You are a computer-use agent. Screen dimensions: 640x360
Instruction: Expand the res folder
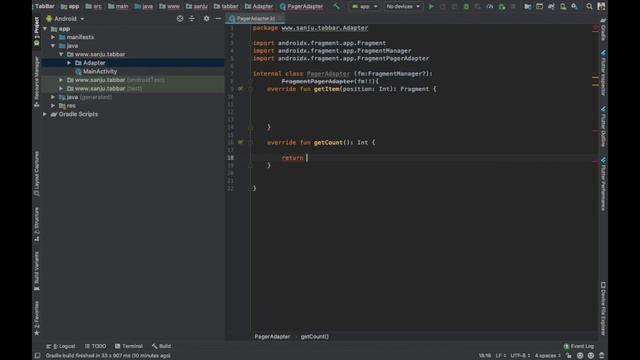53,106
